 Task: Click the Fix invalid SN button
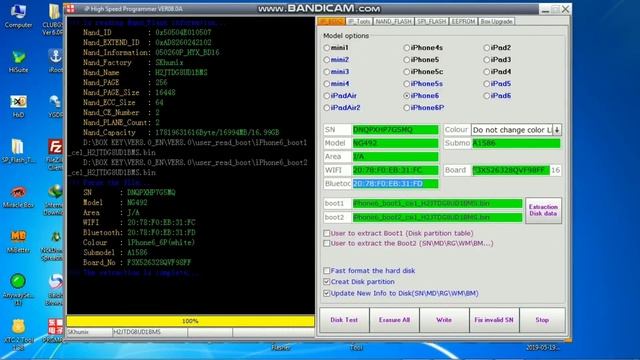coord(494,320)
